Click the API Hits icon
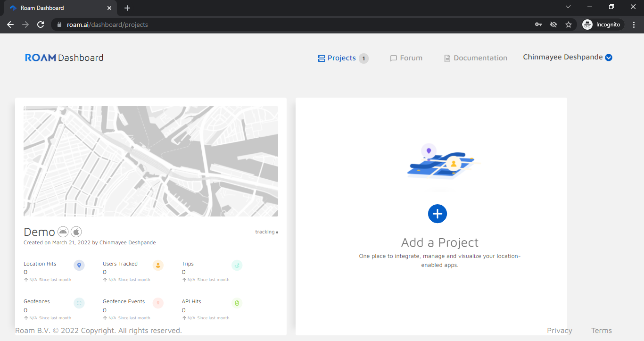This screenshot has height=341, width=644. pyautogui.click(x=237, y=303)
